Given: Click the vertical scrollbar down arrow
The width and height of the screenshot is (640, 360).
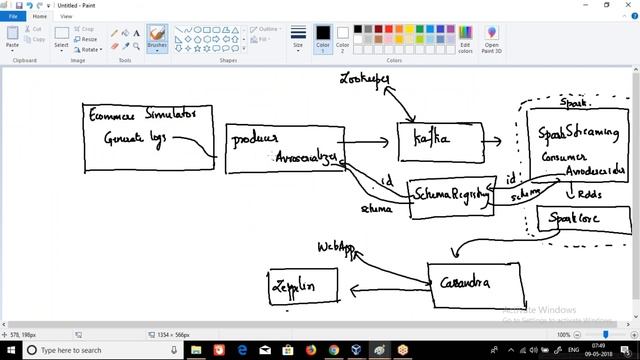Looking at the screenshot, I should coord(636,317).
